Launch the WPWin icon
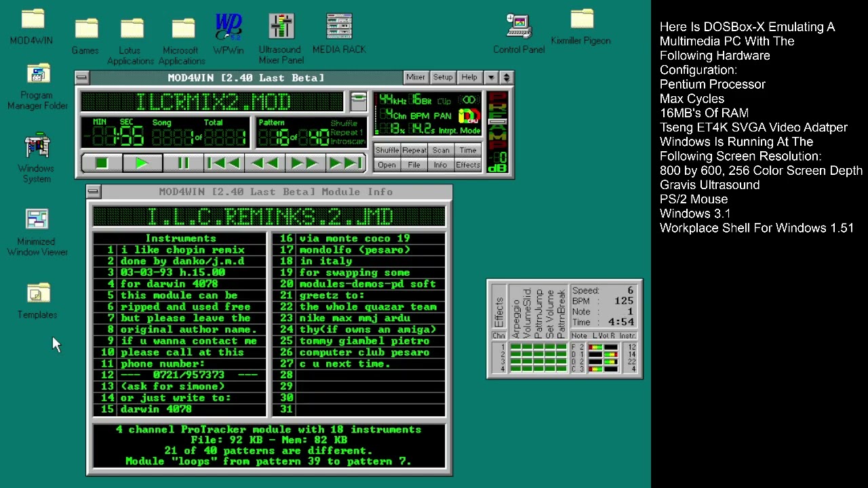 (x=229, y=34)
